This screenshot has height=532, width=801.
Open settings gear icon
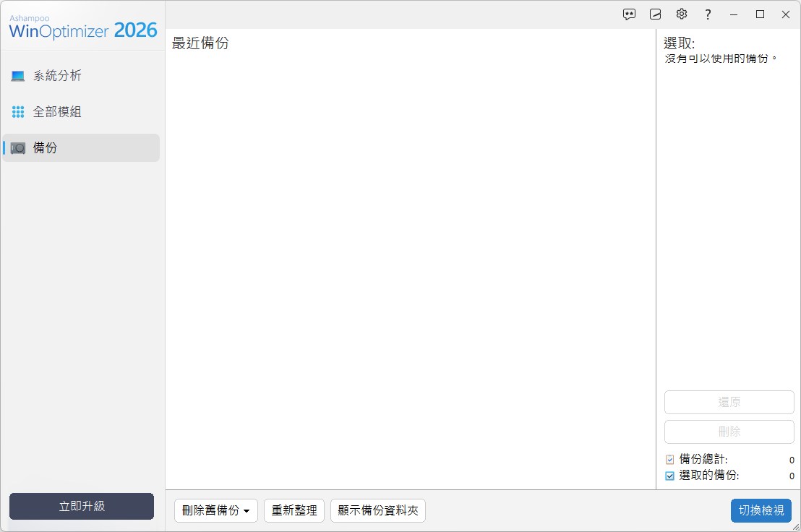(x=682, y=14)
